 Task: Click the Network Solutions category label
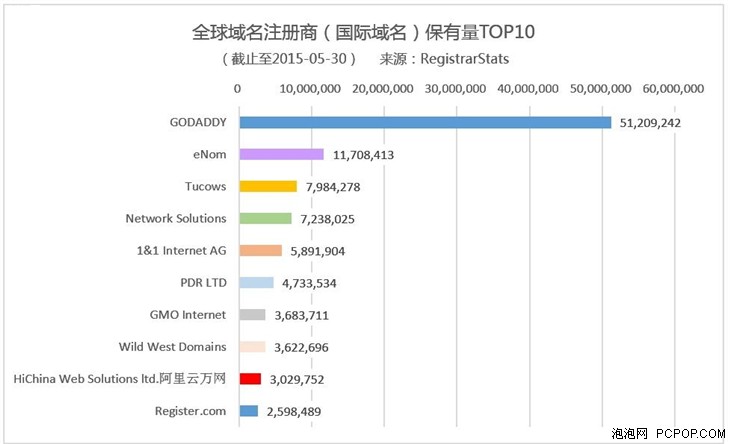click(x=176, y=218)
